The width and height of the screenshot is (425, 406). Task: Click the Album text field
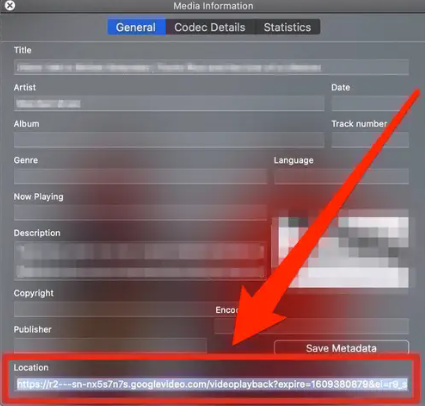tap(169, 140)
